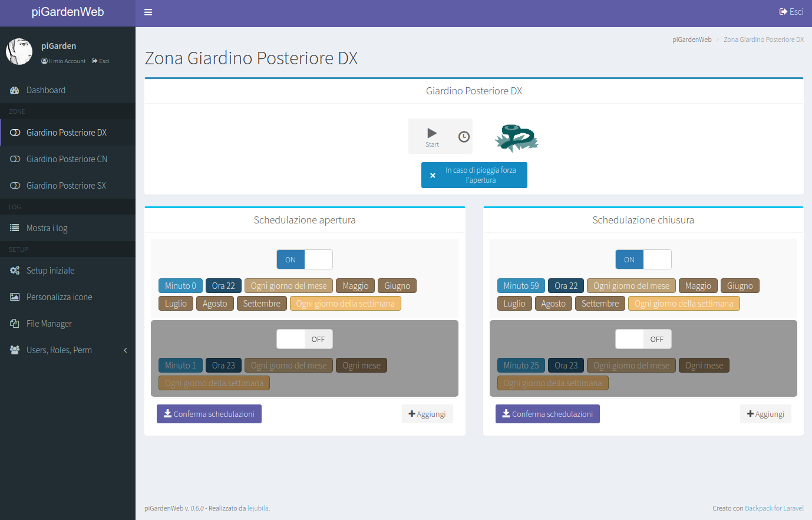812x520 pixels.
Task: Expand Users, Roles, Perm submenu
Action: [68, 350]
